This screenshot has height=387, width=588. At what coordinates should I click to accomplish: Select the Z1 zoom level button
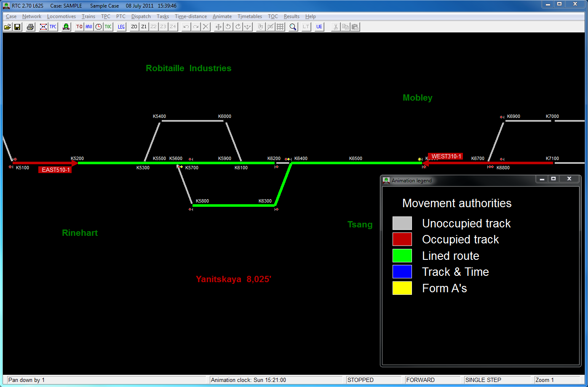144,27
